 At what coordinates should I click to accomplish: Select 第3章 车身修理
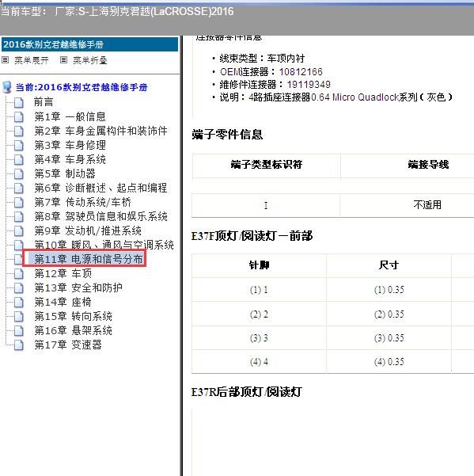point(70,145)
